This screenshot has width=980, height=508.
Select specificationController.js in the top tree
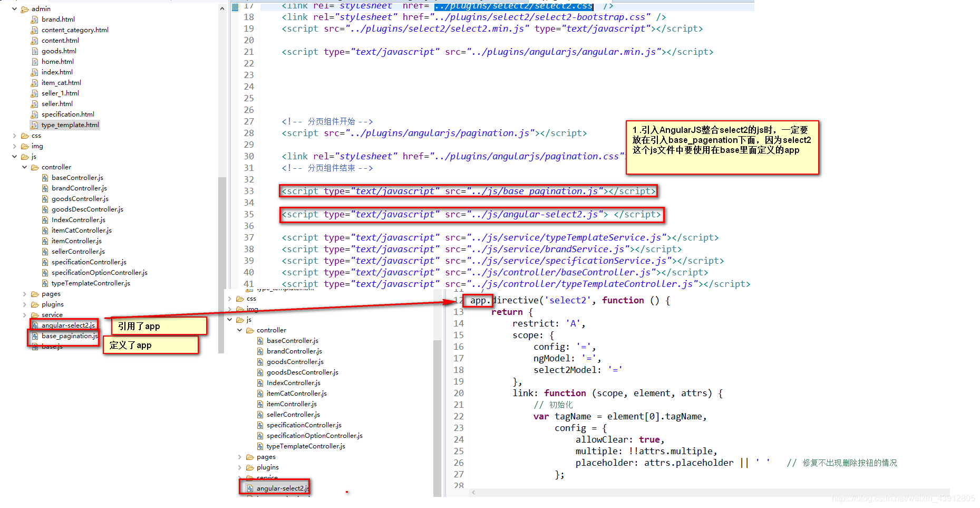[89, 262]
